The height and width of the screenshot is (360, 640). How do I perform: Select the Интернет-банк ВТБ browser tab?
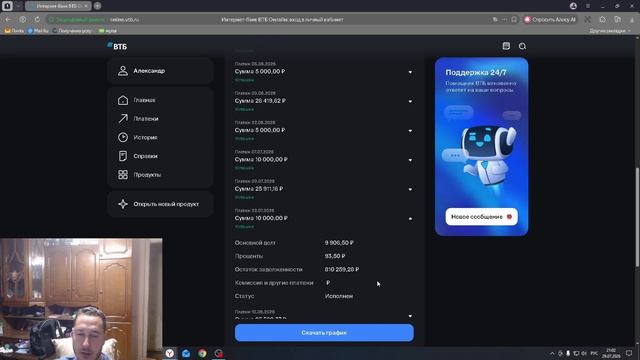click(57, 6)
